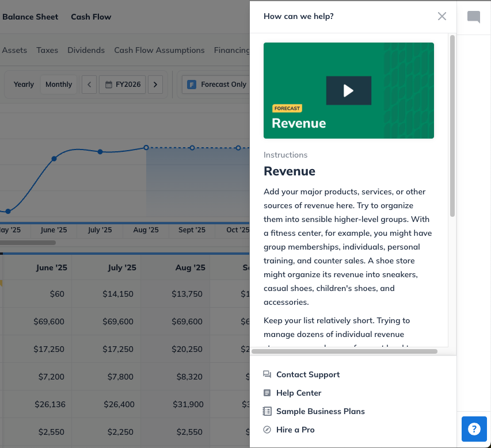Click the Instructions label in help panel
Image resolution: width=491 pixels, height=448 pixels.
click(286, 155)
